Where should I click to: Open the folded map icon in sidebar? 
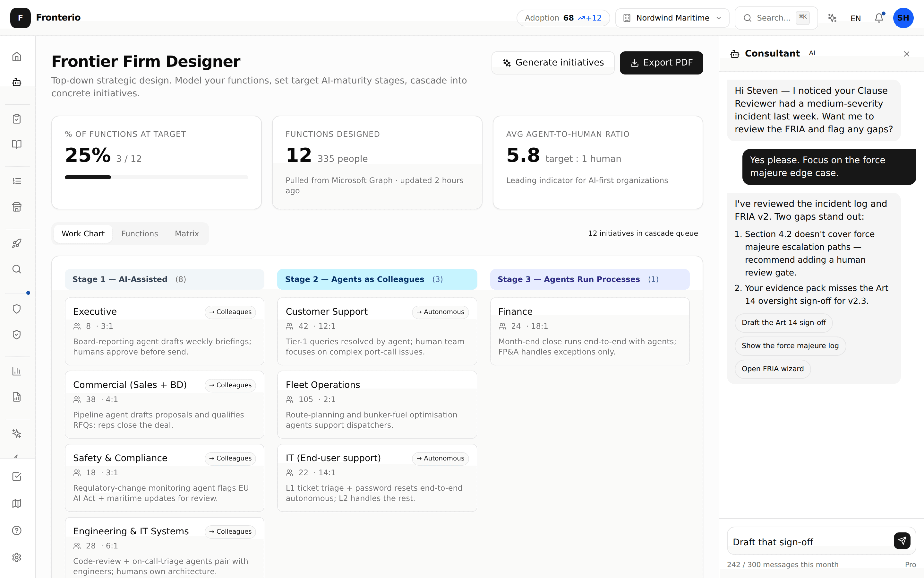(17, 504)
